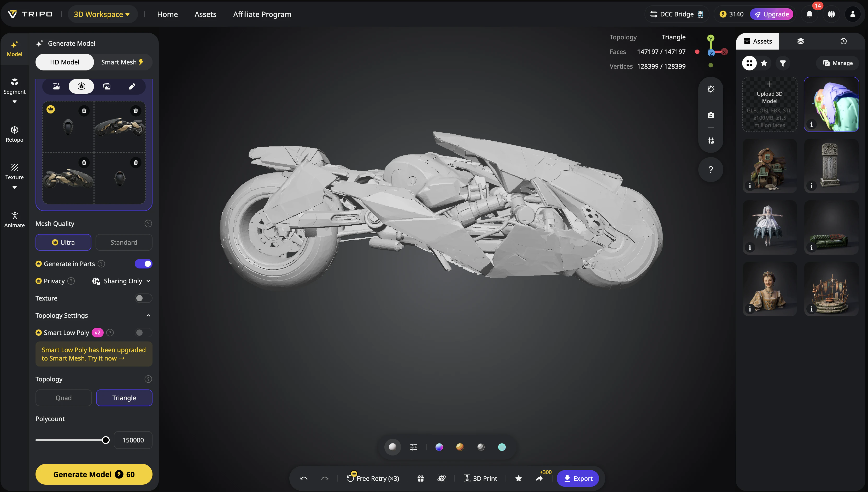Open Home page
This screenshot has width=868, height=492.
pyautogui.click(x=167, y=14)
